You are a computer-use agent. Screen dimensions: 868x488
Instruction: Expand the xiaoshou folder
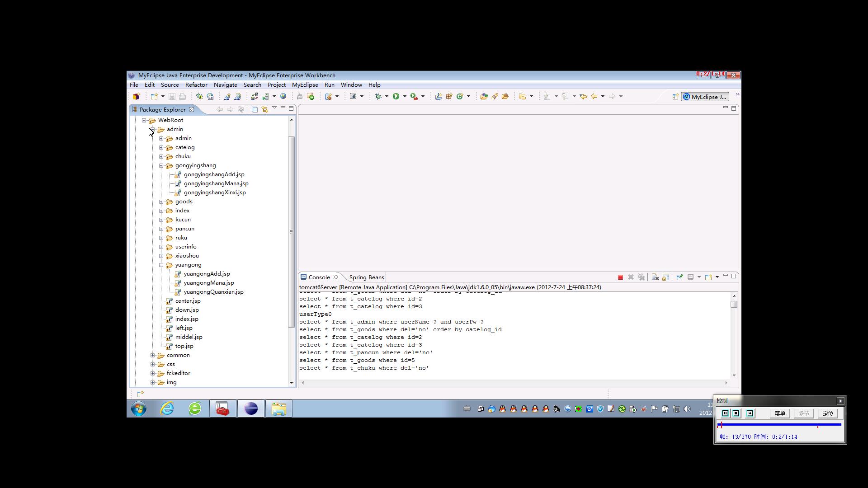click(161, 256)
